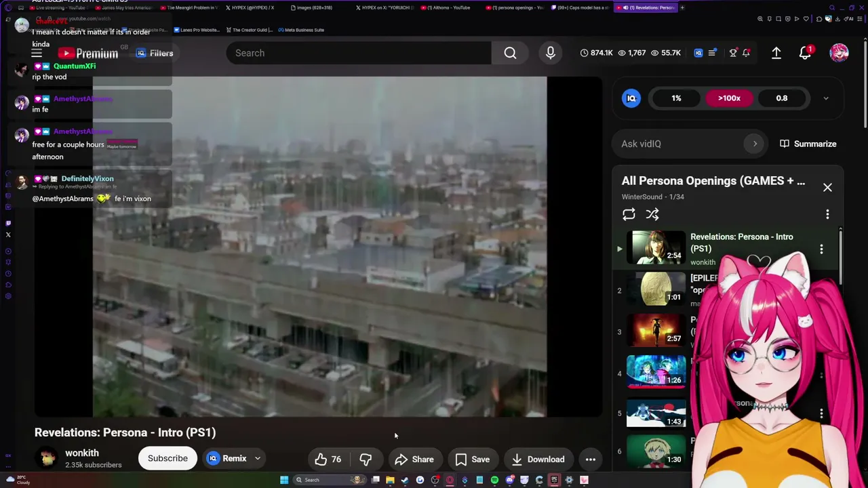Go to YouTube Premium home logo
Viewport: 868px width, 488px height.
pyautogui.click(x=88, y=54)
